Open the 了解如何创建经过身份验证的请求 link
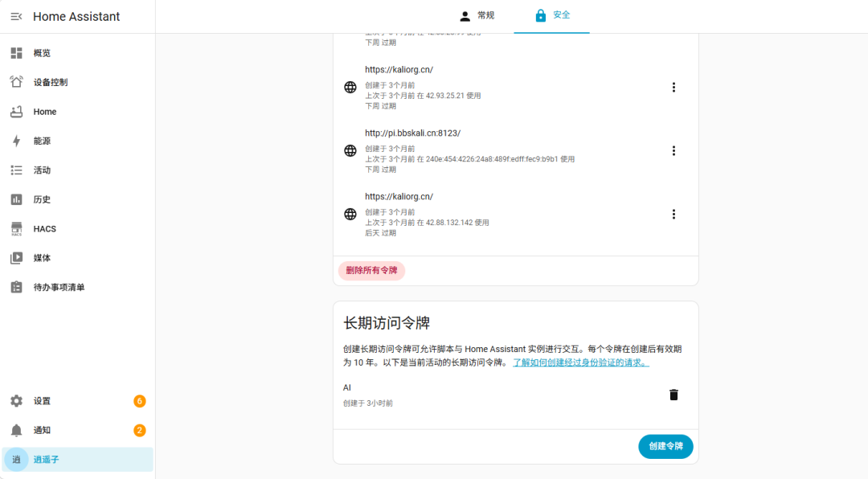Image resolution: width=868 pixels, height=479 pixels. click(x=581, y=362)
